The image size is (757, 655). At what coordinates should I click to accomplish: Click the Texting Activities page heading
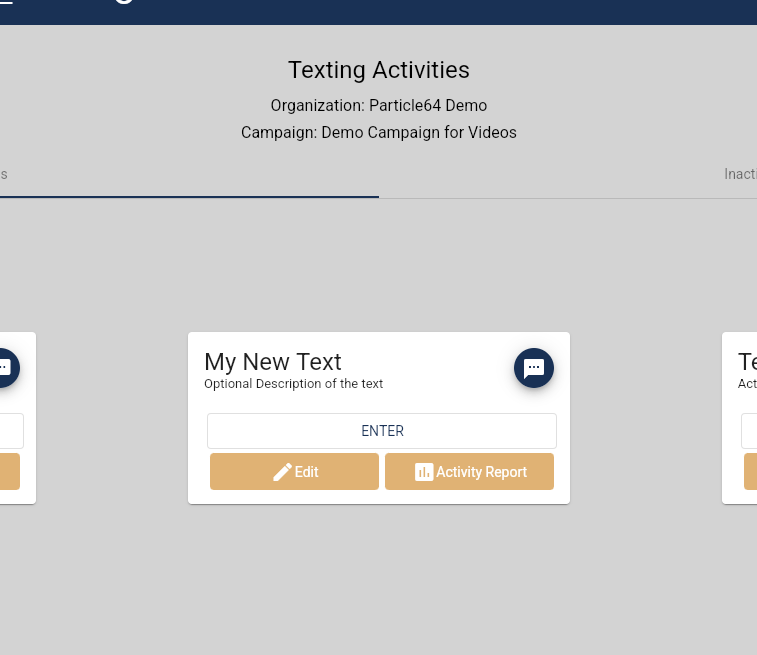click(378, 70)
